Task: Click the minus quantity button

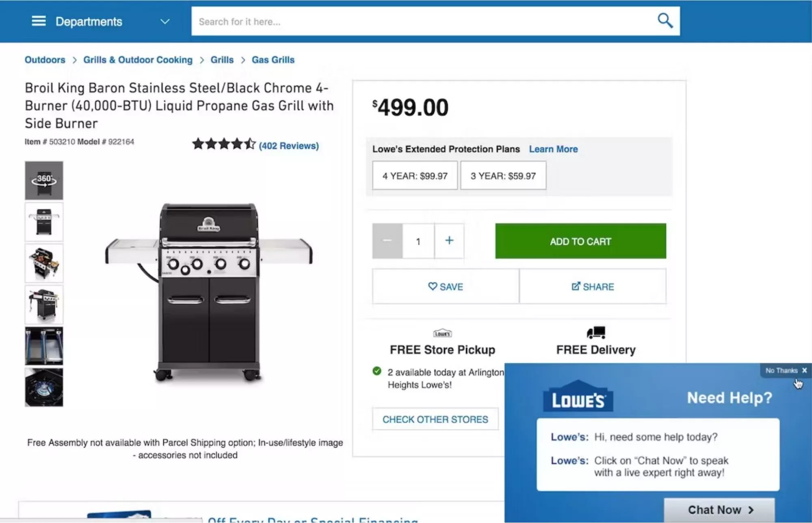Action: pos(387,241)
